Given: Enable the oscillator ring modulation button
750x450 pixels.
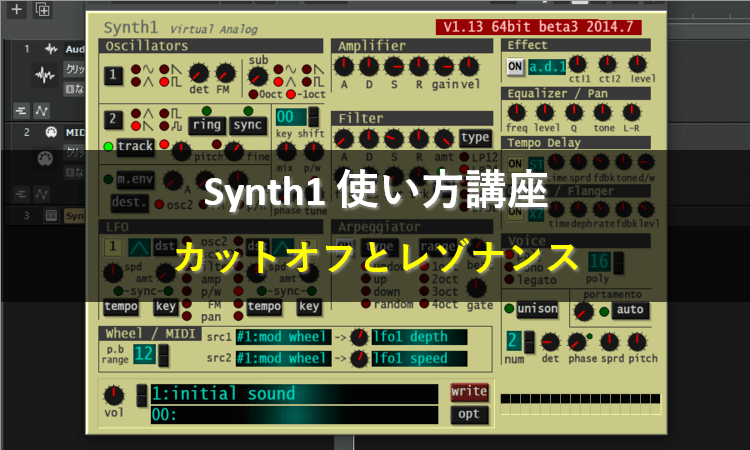Looking at the screenshot, I should click(x=206, y=125).
